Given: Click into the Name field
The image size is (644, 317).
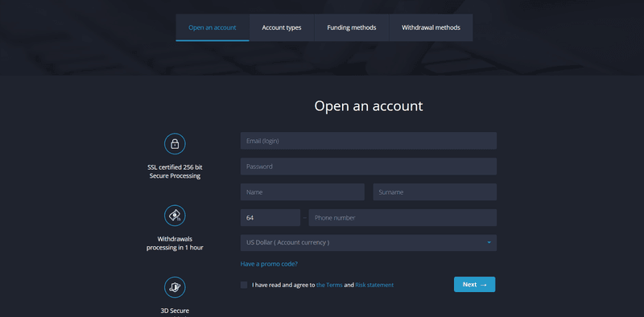Looking at the screenshot, I should click(x=303, y=192).
